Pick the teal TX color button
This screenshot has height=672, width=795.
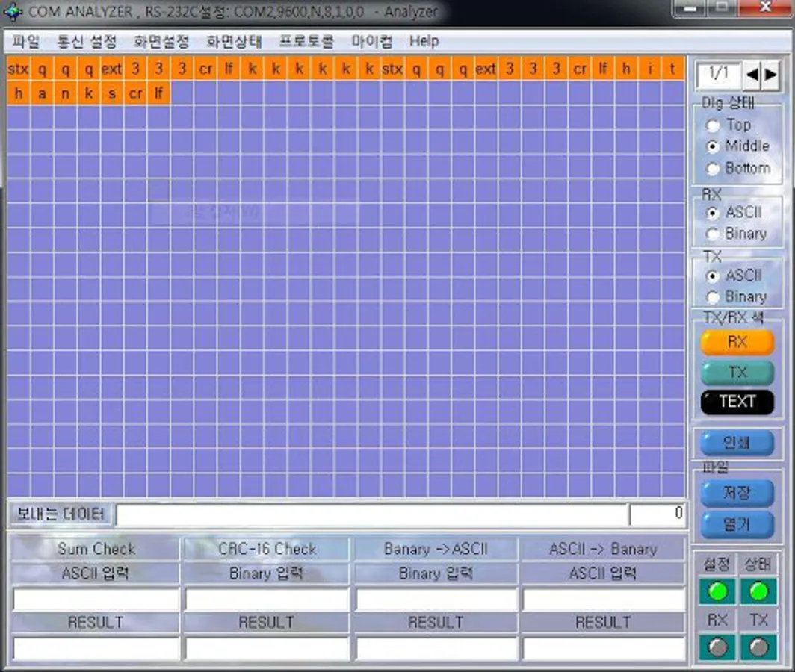[x=737, y=373]
